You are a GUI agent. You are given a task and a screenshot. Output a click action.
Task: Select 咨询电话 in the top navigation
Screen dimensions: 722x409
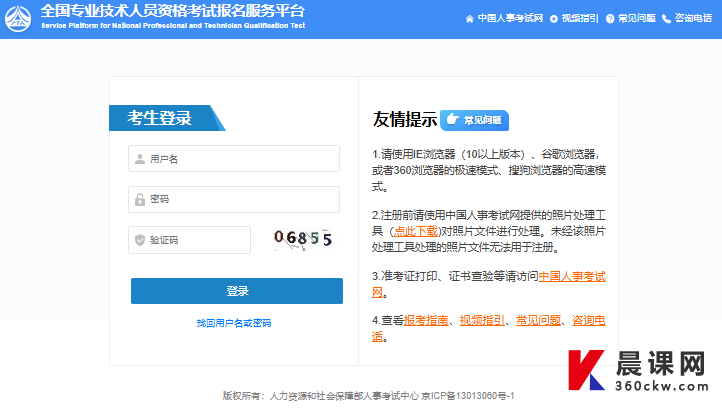point(695,18)
